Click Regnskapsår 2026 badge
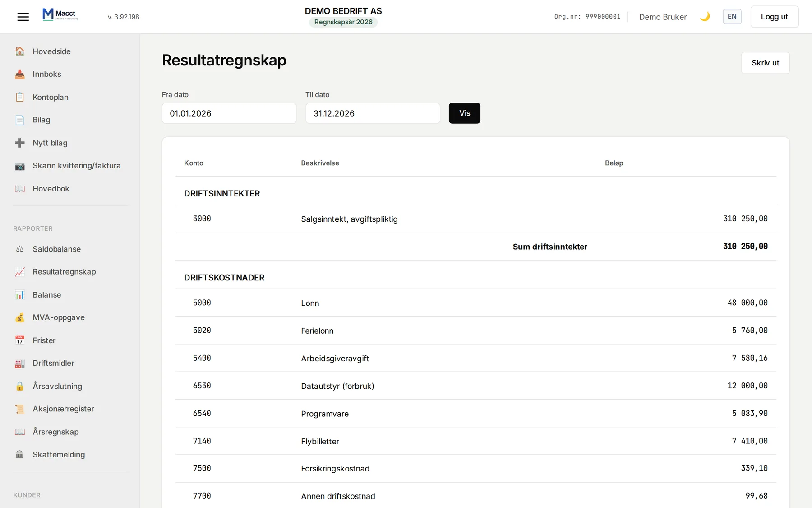This screenshot has width=812, height=508. pos(343,22)
